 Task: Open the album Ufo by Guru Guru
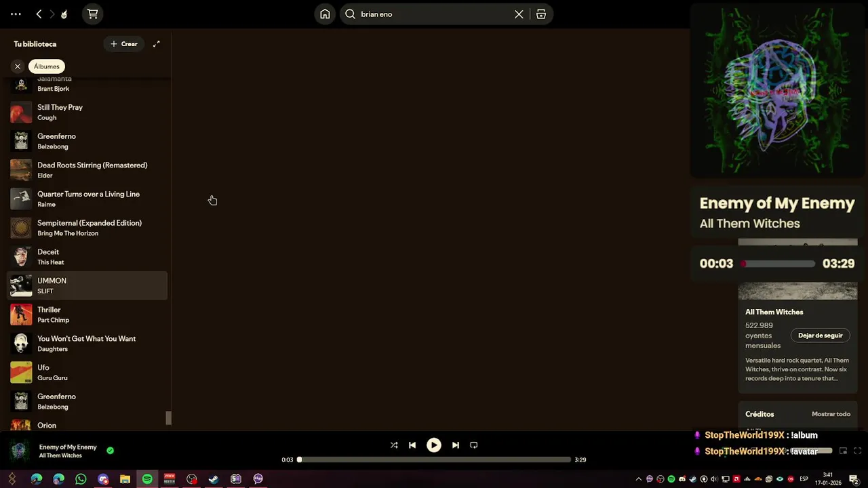(x=87, y=372)
